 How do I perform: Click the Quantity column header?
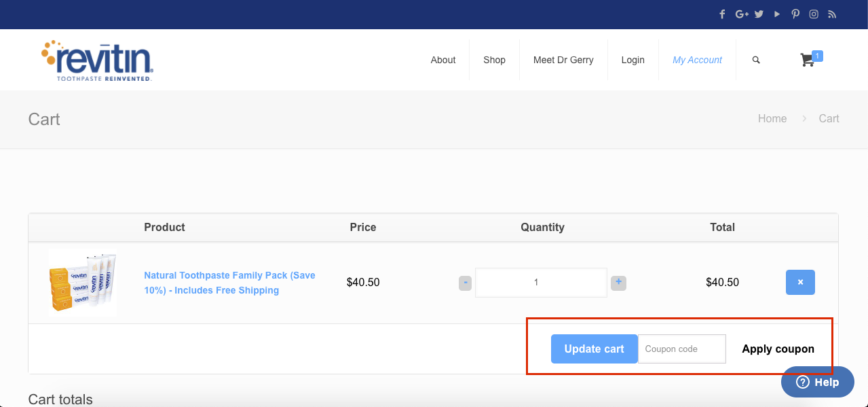pyautogui.click(x=542, y=227)
